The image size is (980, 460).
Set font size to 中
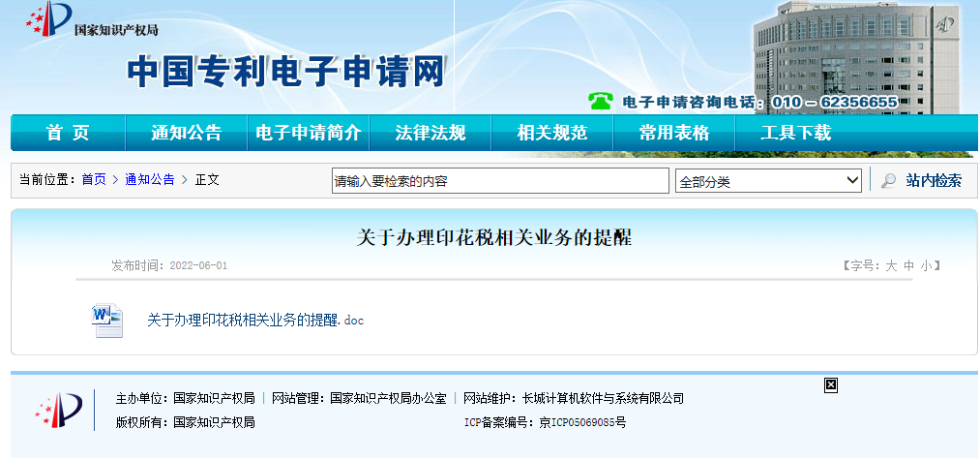click(x=908, y=266)
